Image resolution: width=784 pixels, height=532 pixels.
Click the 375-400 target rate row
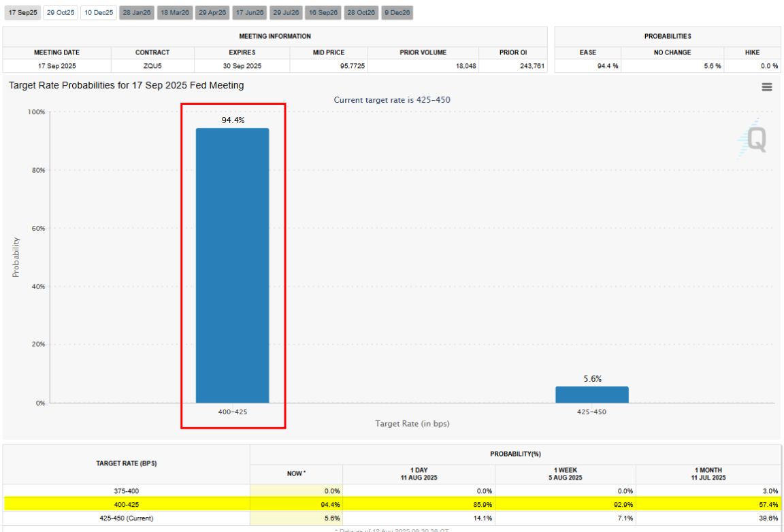[127, 491]
